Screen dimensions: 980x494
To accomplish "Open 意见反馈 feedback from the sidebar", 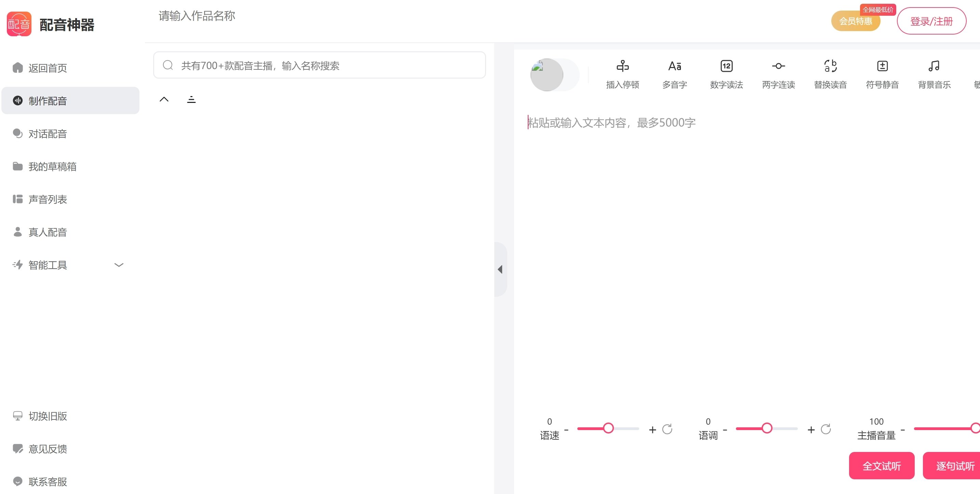I will click(47, 449).
